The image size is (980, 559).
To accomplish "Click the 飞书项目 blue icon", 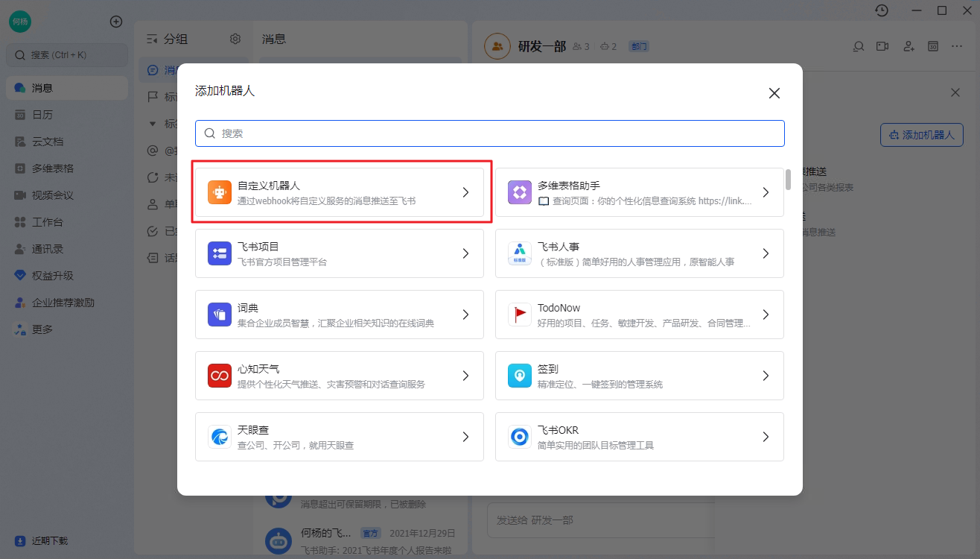I will point(220,253).
